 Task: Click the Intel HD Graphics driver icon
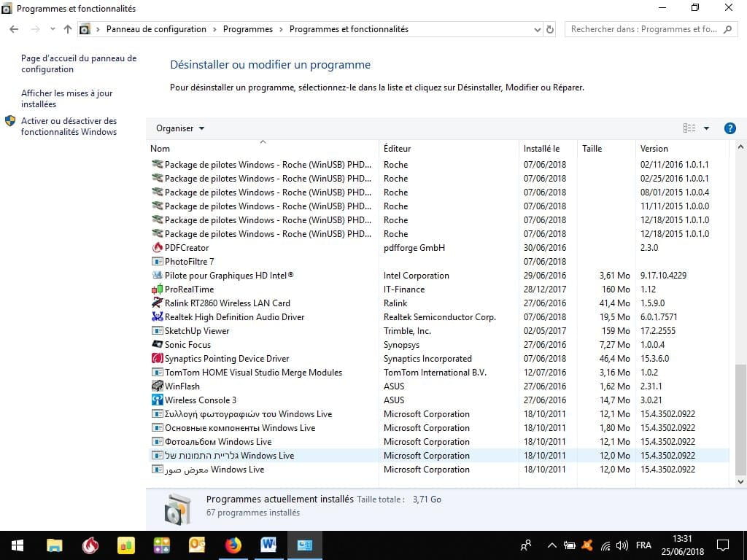(x=158, y=275)
